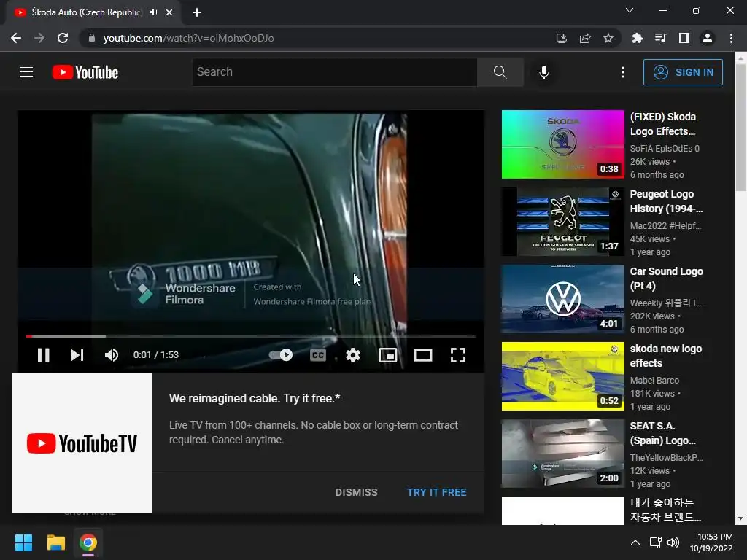
Task: Click the title '(FIXED) Skoda Logo Effects...'
Action: click(x=662, y=124)
